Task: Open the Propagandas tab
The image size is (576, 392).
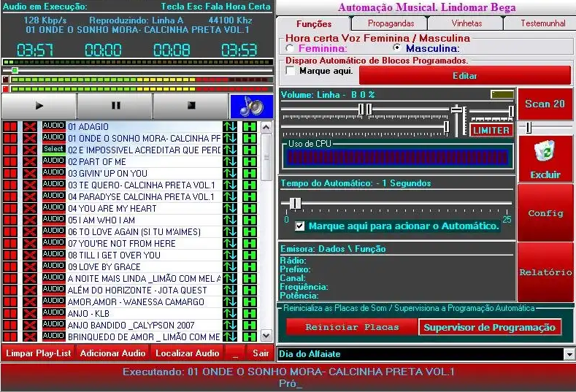Action: click(391, 23)
